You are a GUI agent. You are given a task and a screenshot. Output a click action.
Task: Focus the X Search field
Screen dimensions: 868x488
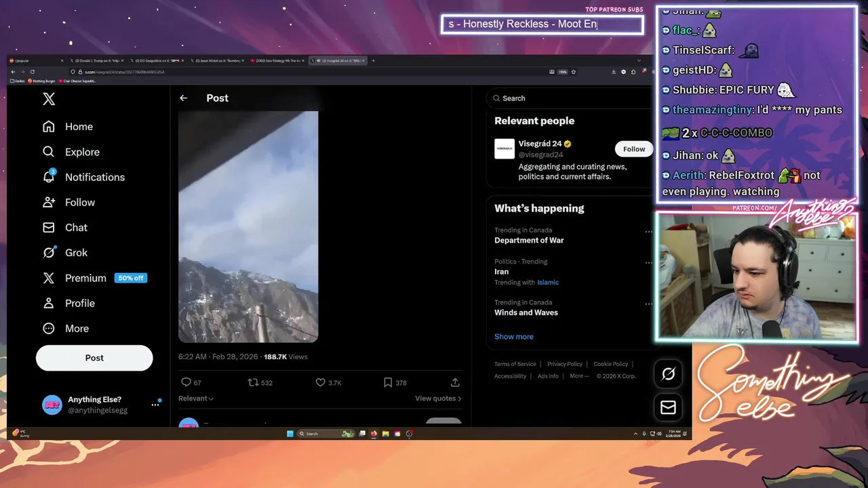coord(570,98)
